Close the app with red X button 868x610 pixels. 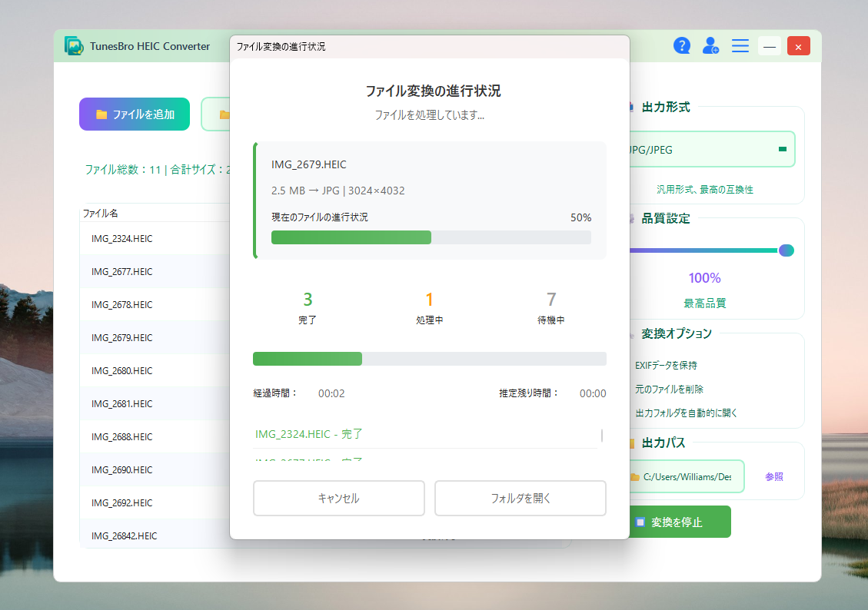(798, 46)
